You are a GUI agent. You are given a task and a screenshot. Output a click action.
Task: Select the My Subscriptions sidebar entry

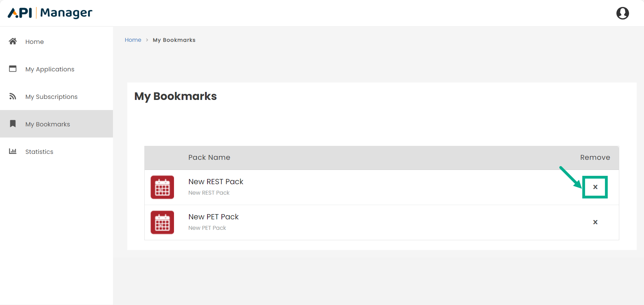point(51,96)
